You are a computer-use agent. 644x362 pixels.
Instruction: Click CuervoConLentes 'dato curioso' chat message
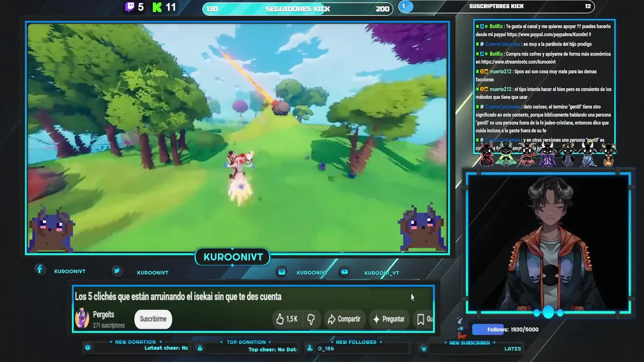coord(543,119)
